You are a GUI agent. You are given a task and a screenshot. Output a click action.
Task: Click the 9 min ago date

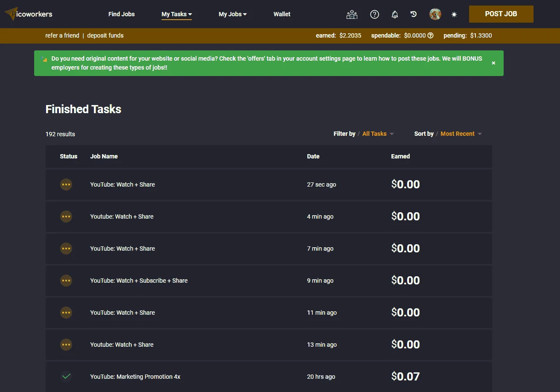click(320, 281)
